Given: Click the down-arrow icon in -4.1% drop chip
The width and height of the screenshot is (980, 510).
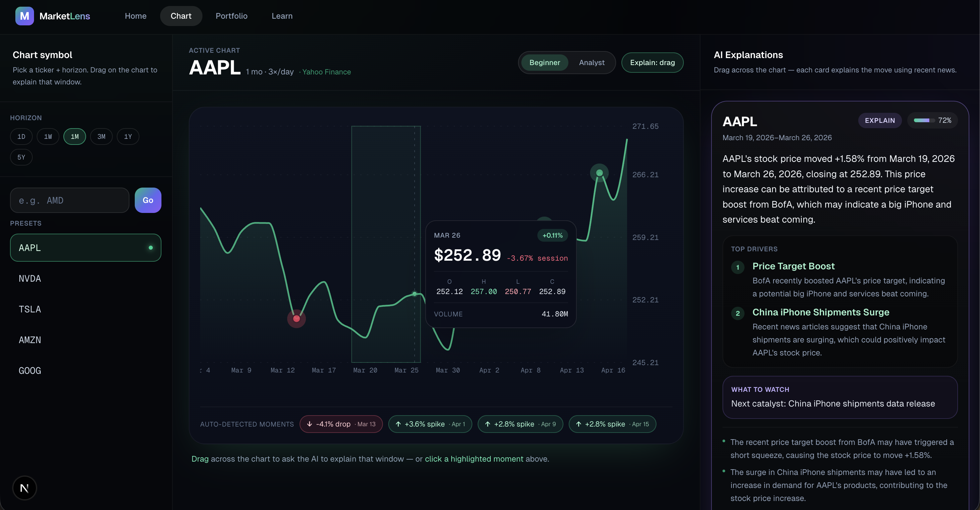Looking at the screenshot, I should tap(310, 424).
